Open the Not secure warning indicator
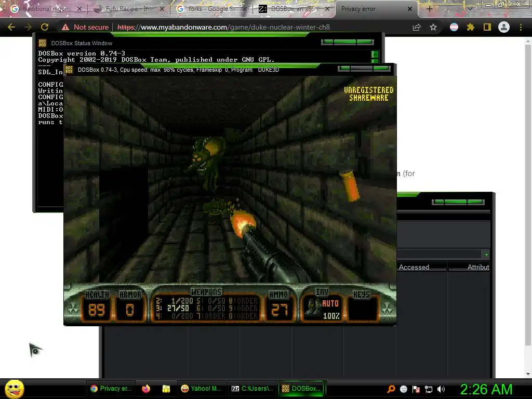 pos(85,27)
